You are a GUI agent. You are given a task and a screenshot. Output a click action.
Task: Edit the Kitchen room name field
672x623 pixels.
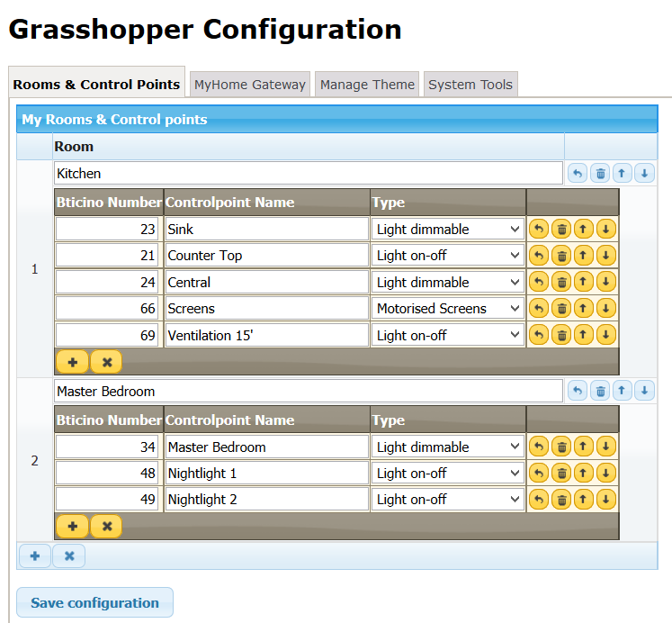[x=309, y=173]
